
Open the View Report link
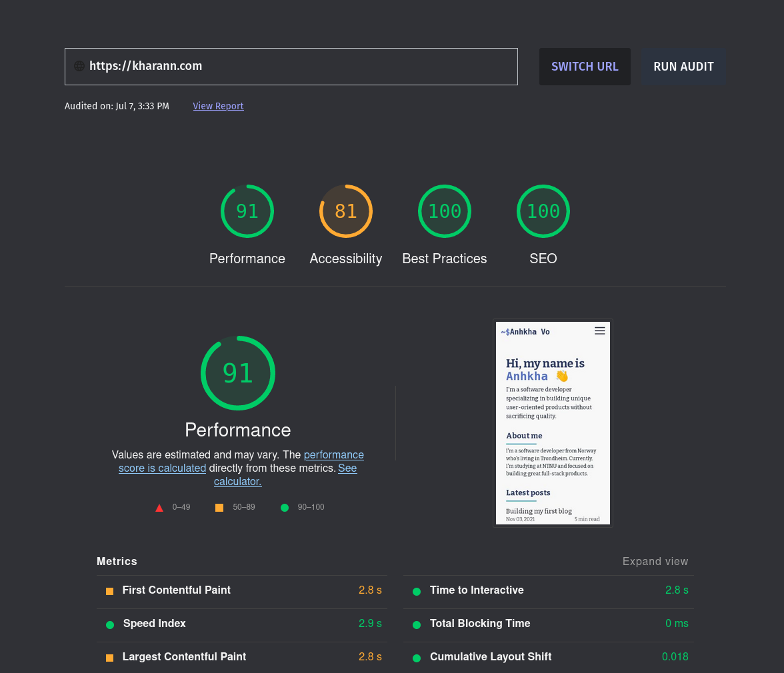coord(218,106)
